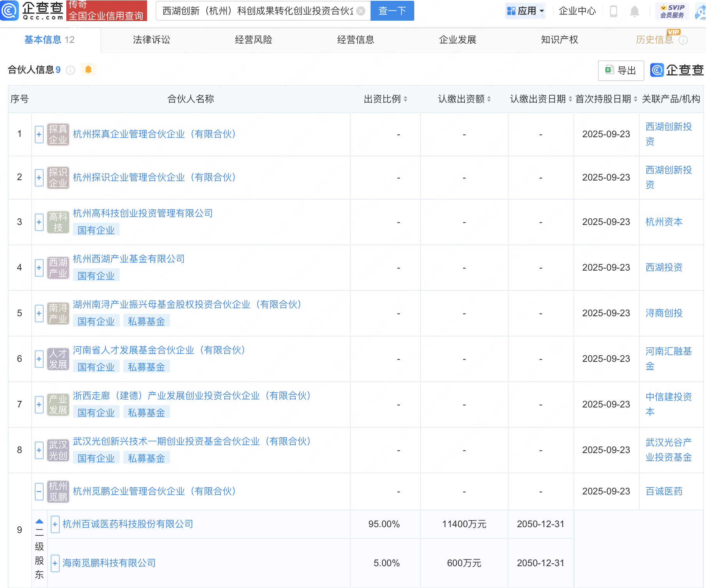Click the 探真企业 logo thumbnail
The width and height of the screenshot is (706, 588).
(58, 135)
